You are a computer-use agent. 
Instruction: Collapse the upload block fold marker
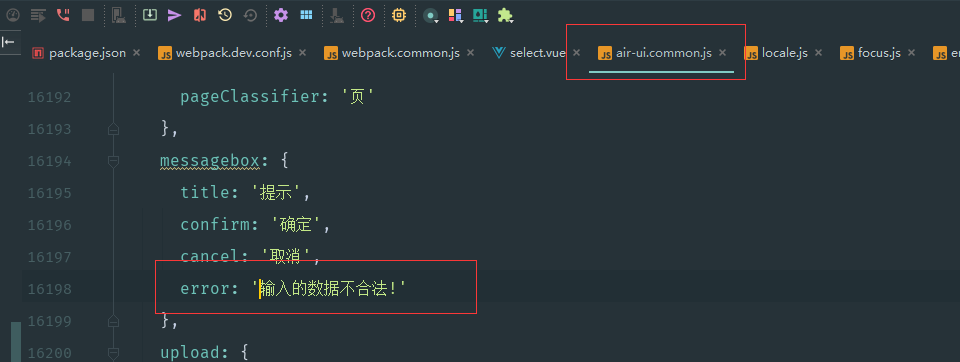(113, 353)
